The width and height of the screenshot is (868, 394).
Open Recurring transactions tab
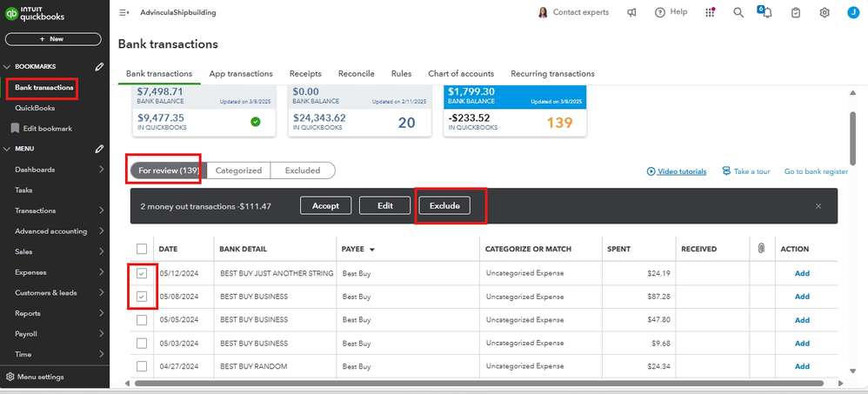point(552,74)
